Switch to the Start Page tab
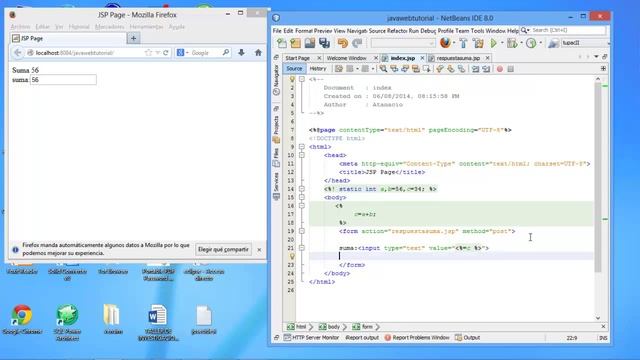Screen dimensions: 640x360 [298, 58]
